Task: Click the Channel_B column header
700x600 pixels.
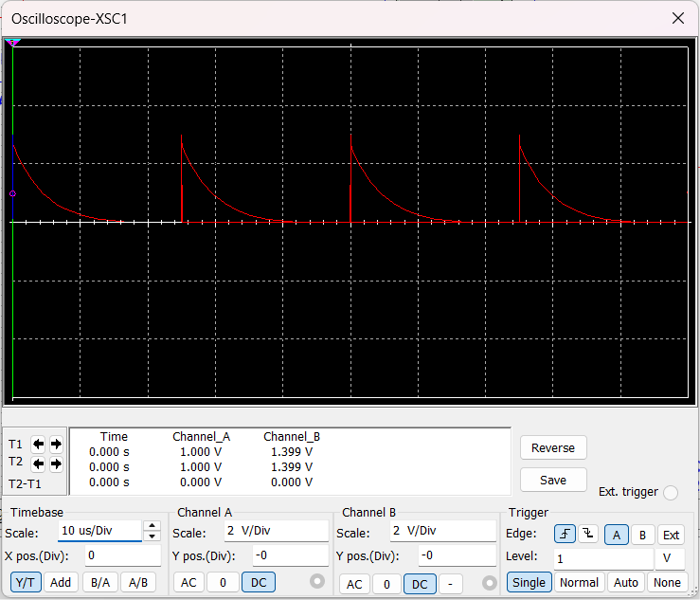Action: 292,436
